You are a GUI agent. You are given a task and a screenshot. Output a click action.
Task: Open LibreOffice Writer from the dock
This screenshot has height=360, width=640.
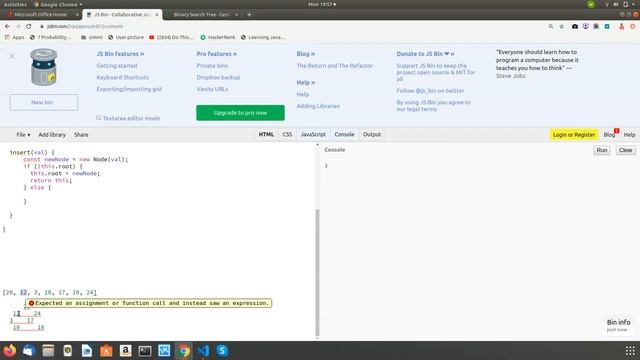87,351
